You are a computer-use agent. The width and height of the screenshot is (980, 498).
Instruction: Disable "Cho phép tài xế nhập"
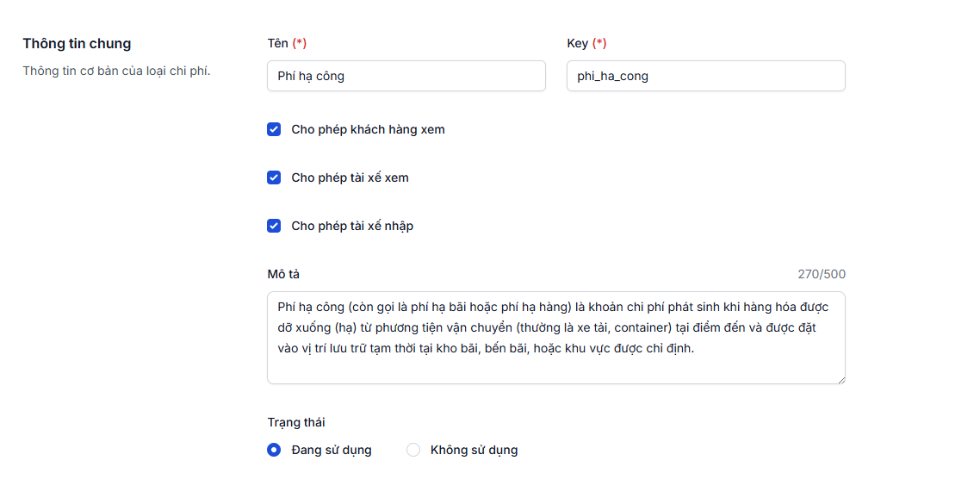click(274, 226)
